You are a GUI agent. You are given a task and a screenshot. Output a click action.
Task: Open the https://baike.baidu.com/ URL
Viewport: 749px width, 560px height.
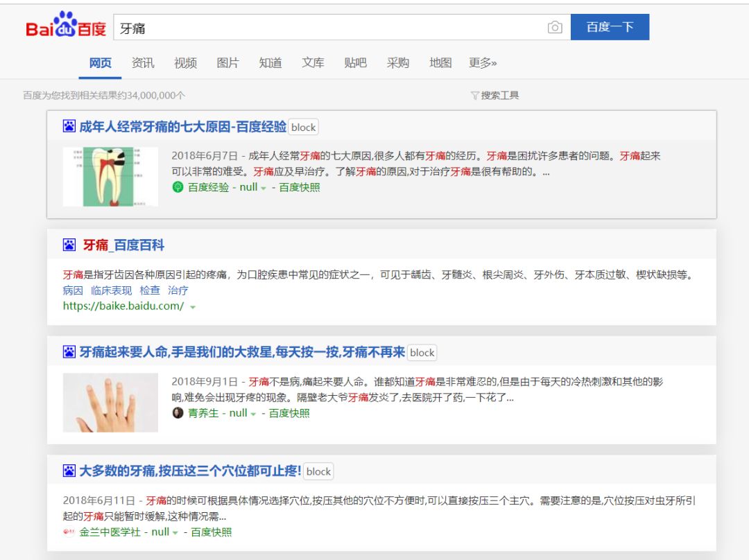click(x=123, y=306)
